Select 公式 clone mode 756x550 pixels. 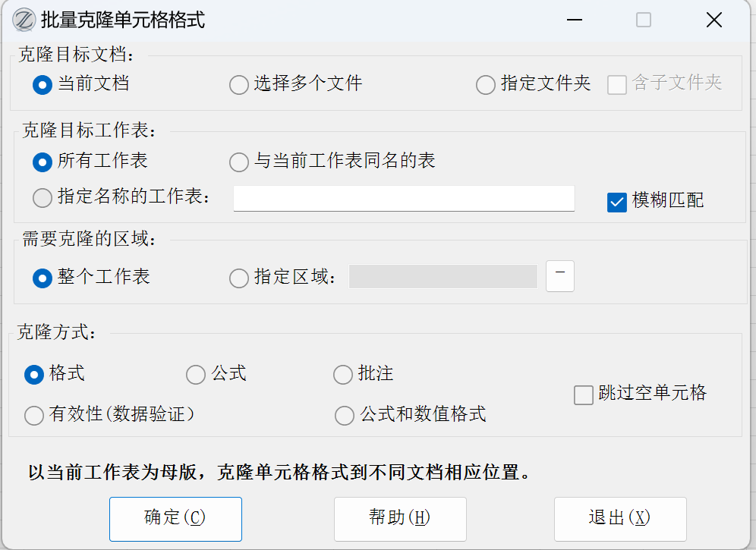196,374
